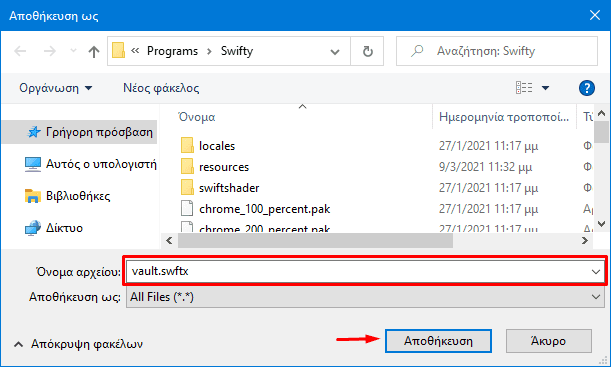This screenshot has width=611, height=367.
Task: Go back to previous folder
Action: (x=20, y=51)
